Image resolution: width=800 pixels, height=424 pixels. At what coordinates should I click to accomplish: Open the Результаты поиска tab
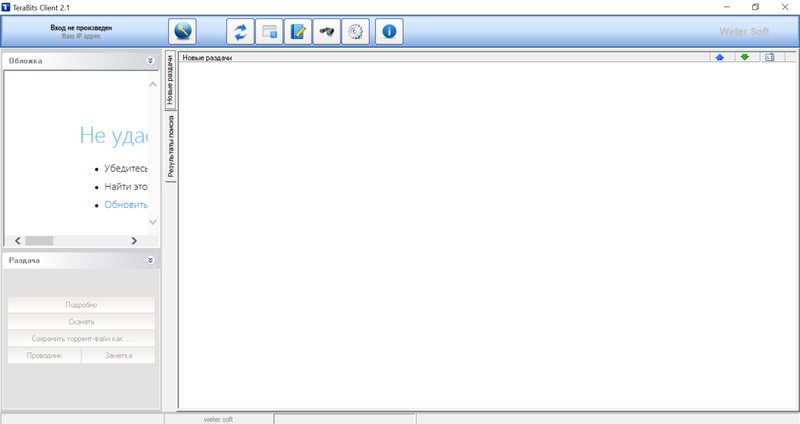coord(170,146)
